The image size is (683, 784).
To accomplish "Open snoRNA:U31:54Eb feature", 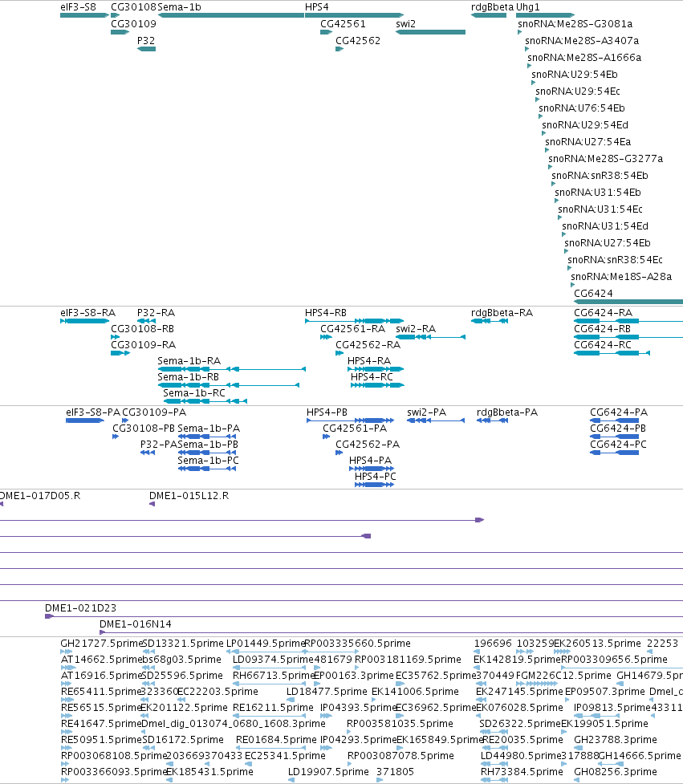I will coord(558,201).
